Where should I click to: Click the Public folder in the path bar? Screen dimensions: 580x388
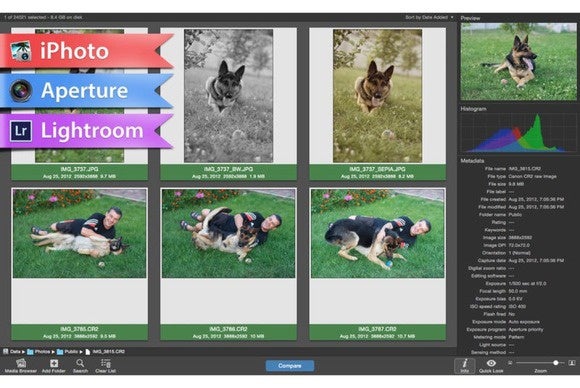click(68, 352)
